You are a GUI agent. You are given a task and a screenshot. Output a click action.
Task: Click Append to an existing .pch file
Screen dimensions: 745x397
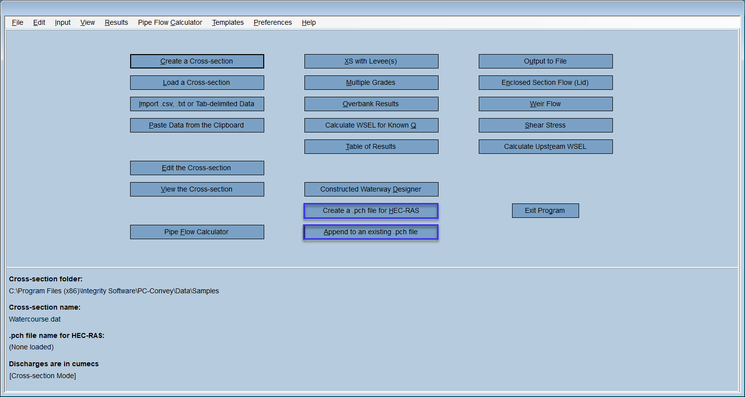click(371, 232)
